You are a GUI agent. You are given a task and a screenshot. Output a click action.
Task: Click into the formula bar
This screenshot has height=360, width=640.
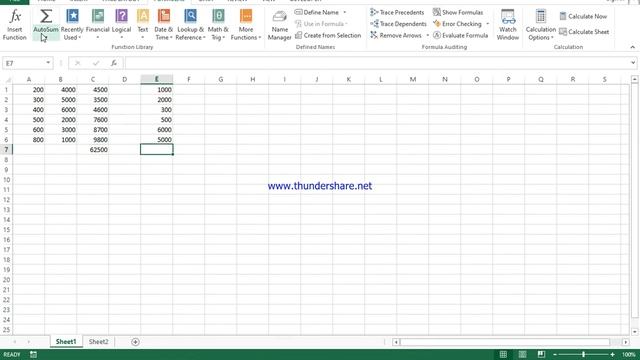(378, 63)
